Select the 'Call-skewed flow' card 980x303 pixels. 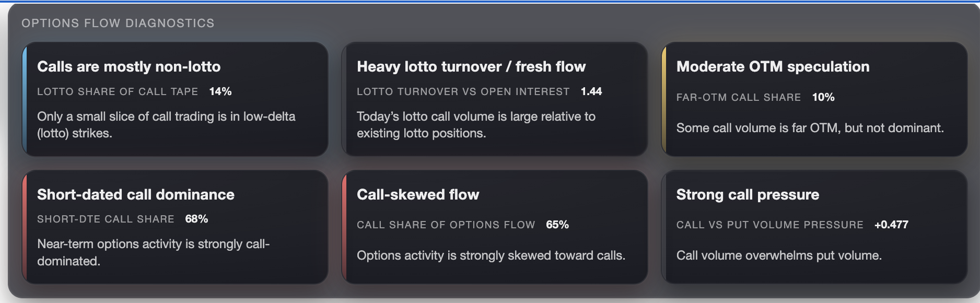pos(494,227)
